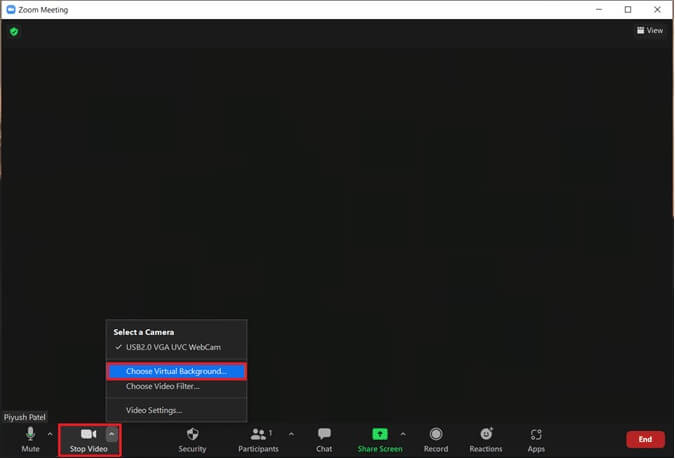Collapse the video options arrow beside Stop Video

coord(111,434)
